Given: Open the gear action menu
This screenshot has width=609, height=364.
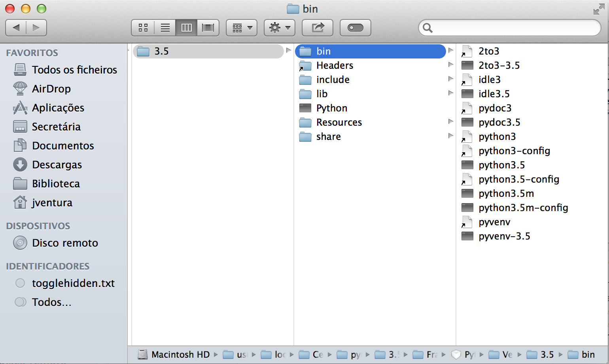Looking at the screenshot, I should click(280, 28).
